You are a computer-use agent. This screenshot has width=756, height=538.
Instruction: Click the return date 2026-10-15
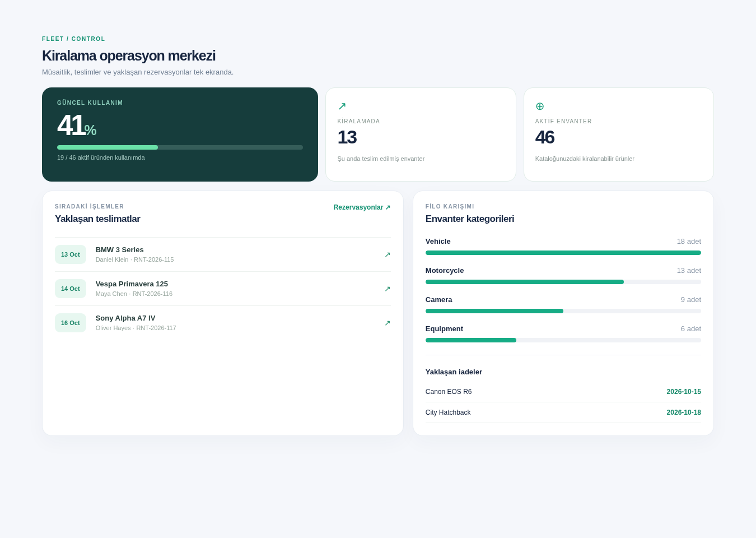[x=684, y=392]
